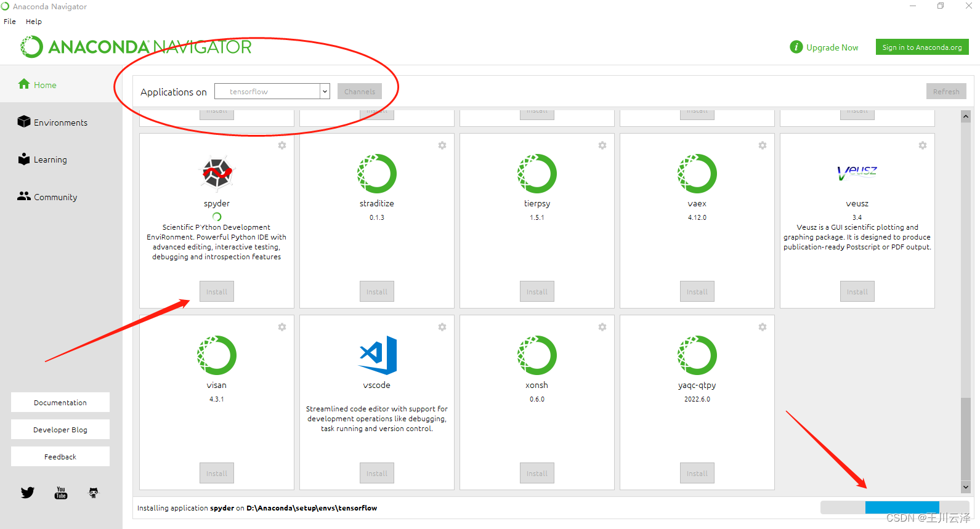Screen dimensions: 980x529
Task: Click Install on the yaqc-qtpy card
Action: [x=697, y=473]
